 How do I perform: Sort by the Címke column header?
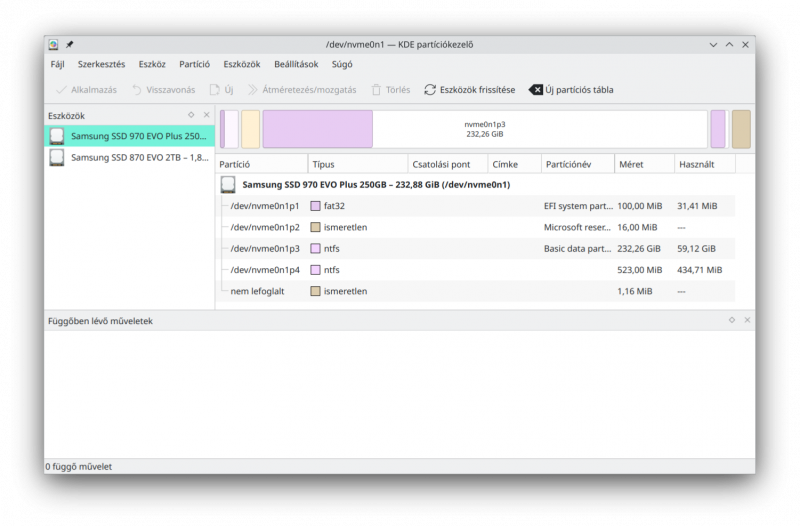point(514,164)
